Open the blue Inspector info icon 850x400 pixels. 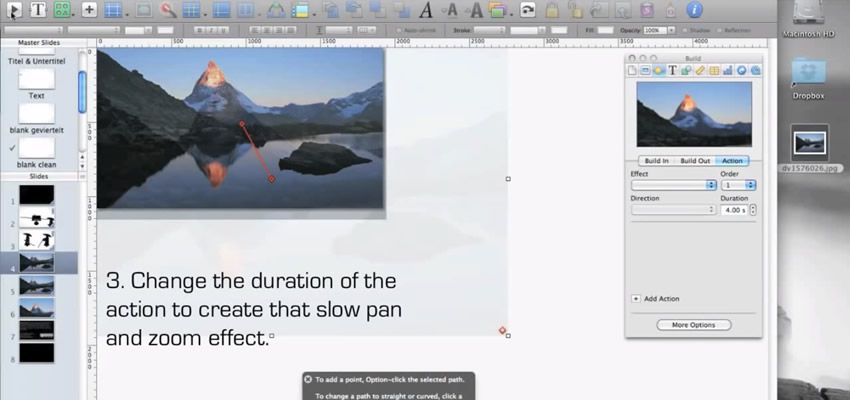click(x=694, y=9)
